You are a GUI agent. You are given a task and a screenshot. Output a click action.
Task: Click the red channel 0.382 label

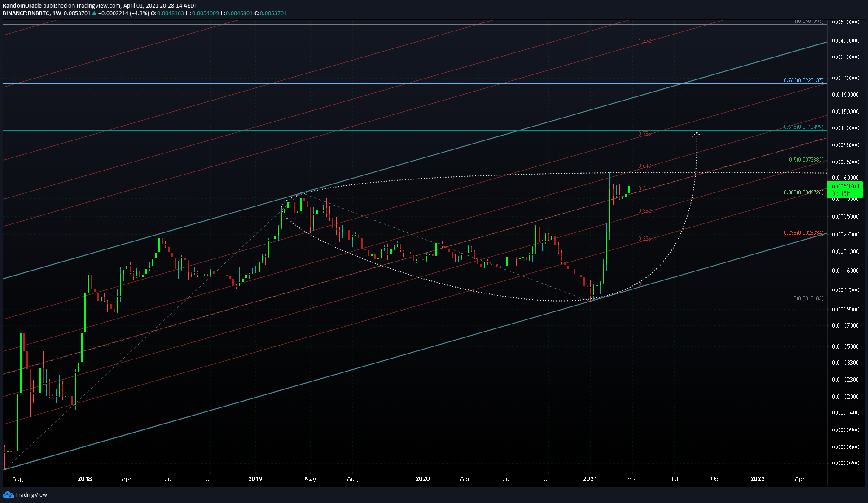[x=644, y=211]
